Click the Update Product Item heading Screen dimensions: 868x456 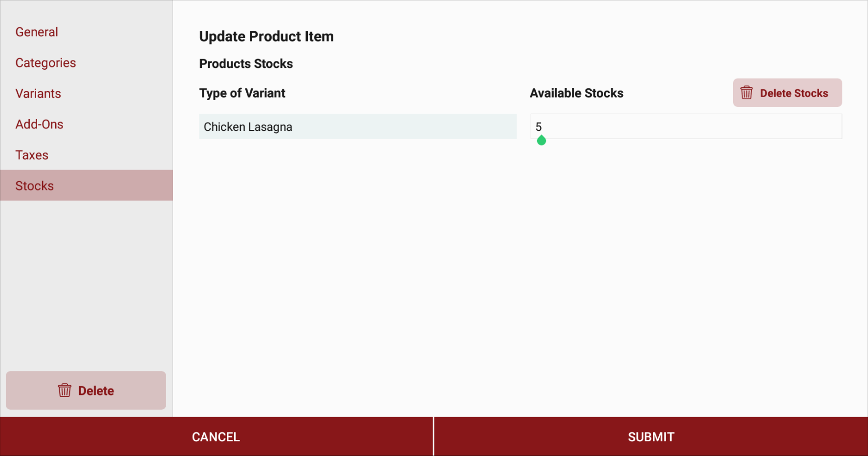click(x=266, y=37)
